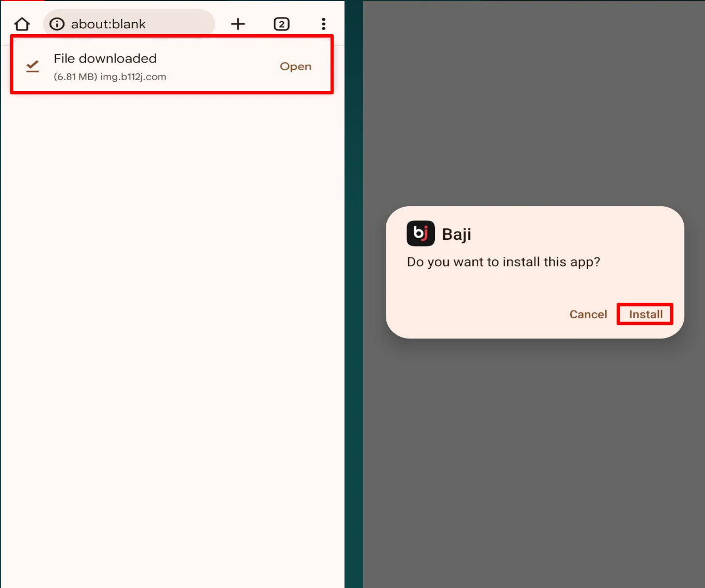Select the 'File downloaded' notification text
Screen dimensions: 705x588
pos(105,58)
